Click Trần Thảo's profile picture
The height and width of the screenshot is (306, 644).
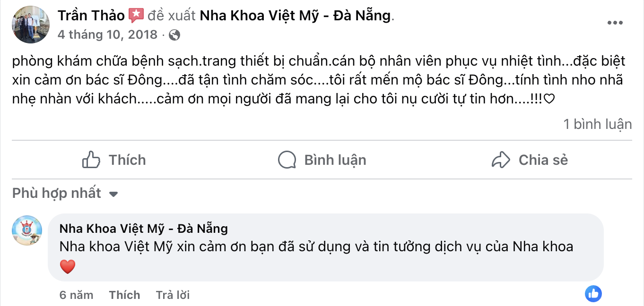click(30, 24)
